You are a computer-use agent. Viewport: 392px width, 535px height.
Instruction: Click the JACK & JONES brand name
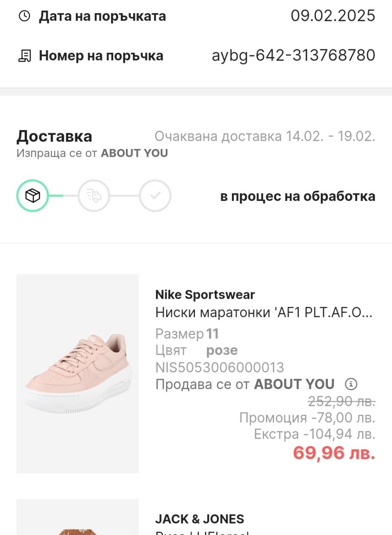(x=200, y=519)
